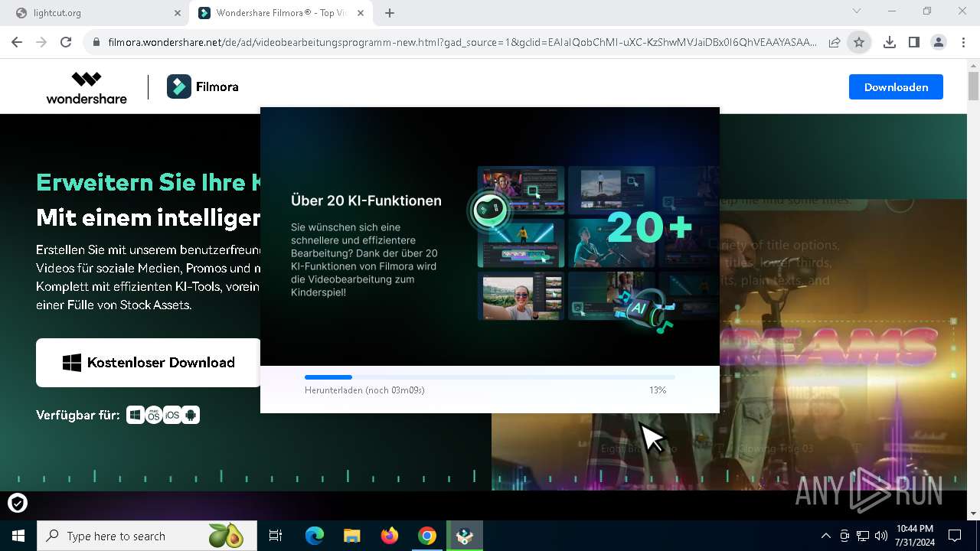Click Kostenloser Download button
980x551 pixels.
point(149,363)
